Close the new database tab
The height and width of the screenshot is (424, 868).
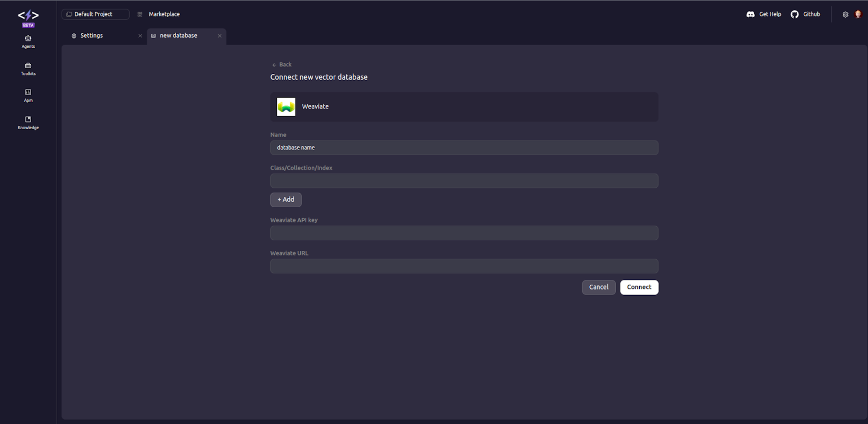click(x=220, y=36)
